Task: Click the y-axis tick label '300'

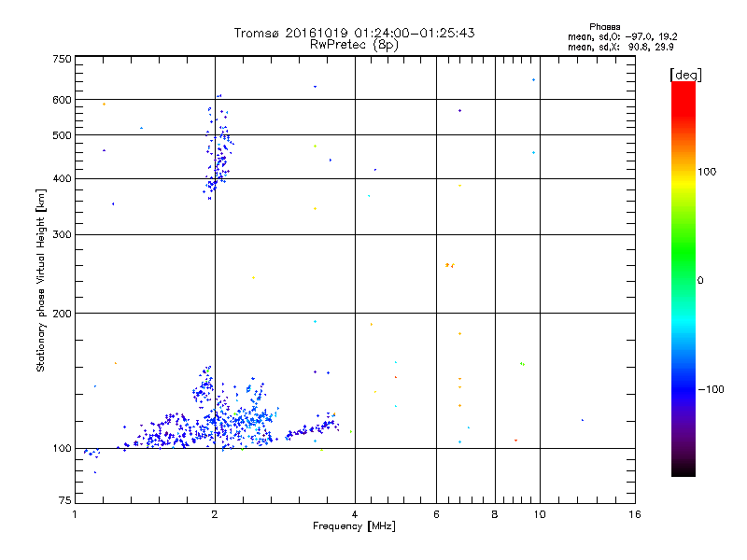Action: pos(62,235)
